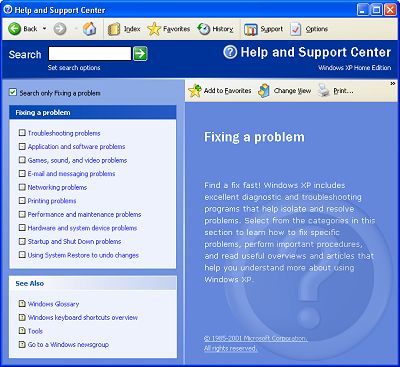Viewport: 400px width, 367px height.
Task: Open Games, sound, and video problems text
Action: pos(77,160)
